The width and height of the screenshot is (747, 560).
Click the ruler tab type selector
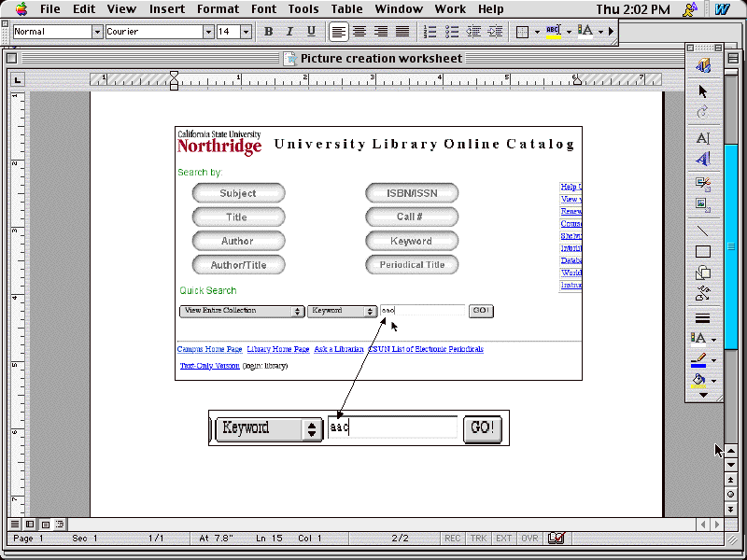pyautogui.click(x=17, y=79)
